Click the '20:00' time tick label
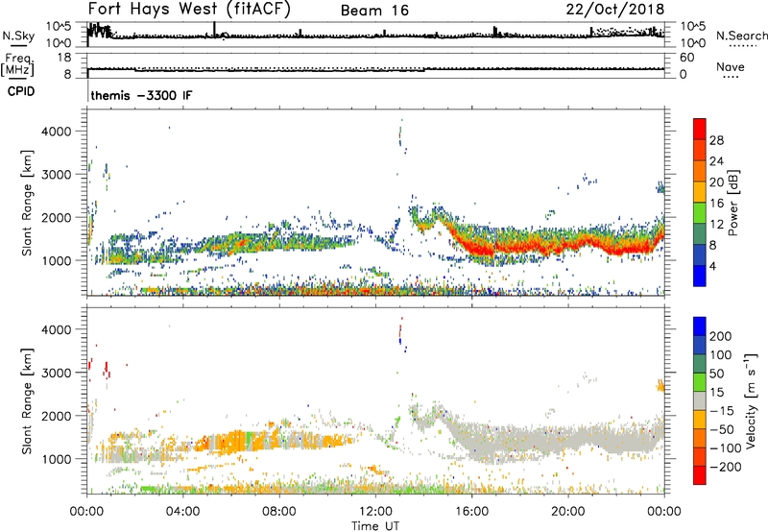 [568, 512]
